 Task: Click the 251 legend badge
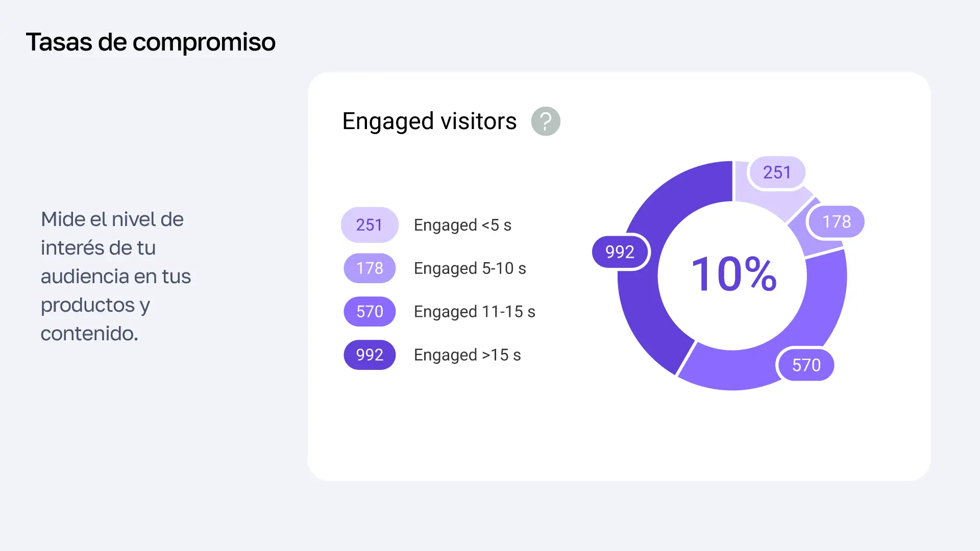(370, 225)
